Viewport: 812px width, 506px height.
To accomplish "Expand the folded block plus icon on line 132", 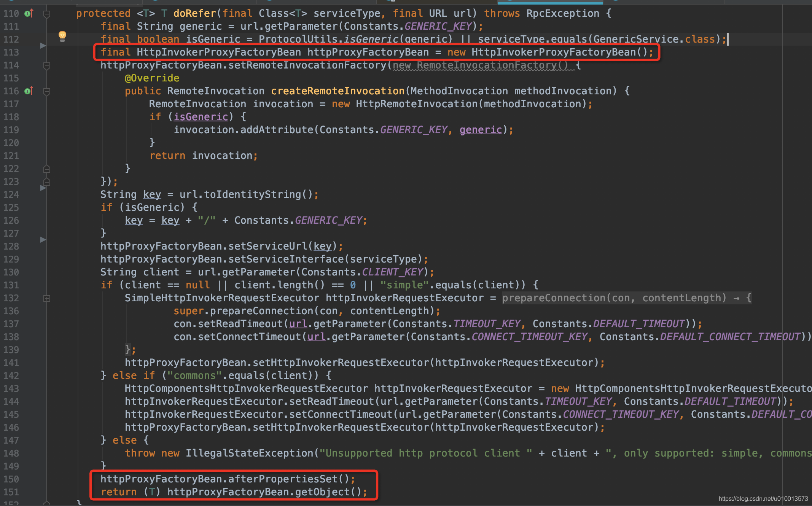I will point(47,299).
